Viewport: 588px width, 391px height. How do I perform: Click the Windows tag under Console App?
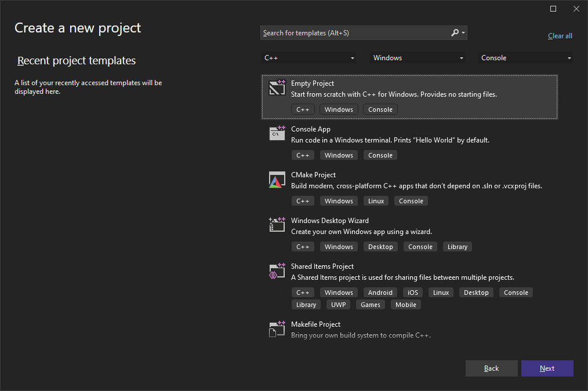coord(339,155)
